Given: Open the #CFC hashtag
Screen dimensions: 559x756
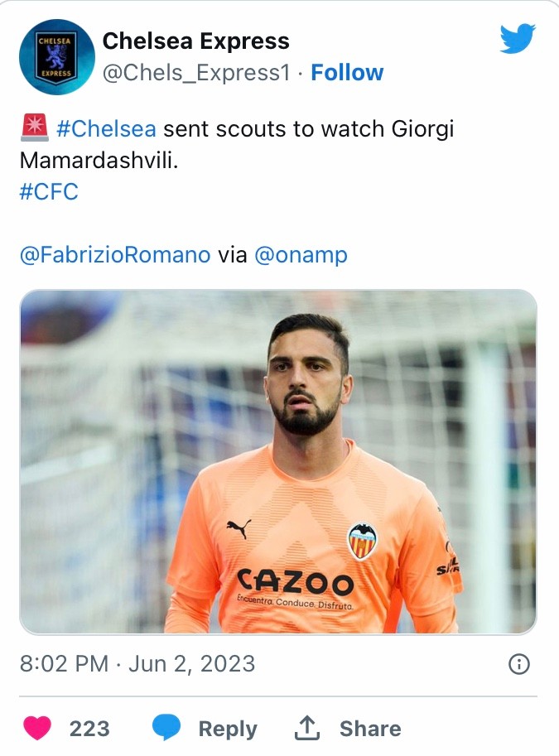Looking at the screenshot, I should [x=49, y=191].
